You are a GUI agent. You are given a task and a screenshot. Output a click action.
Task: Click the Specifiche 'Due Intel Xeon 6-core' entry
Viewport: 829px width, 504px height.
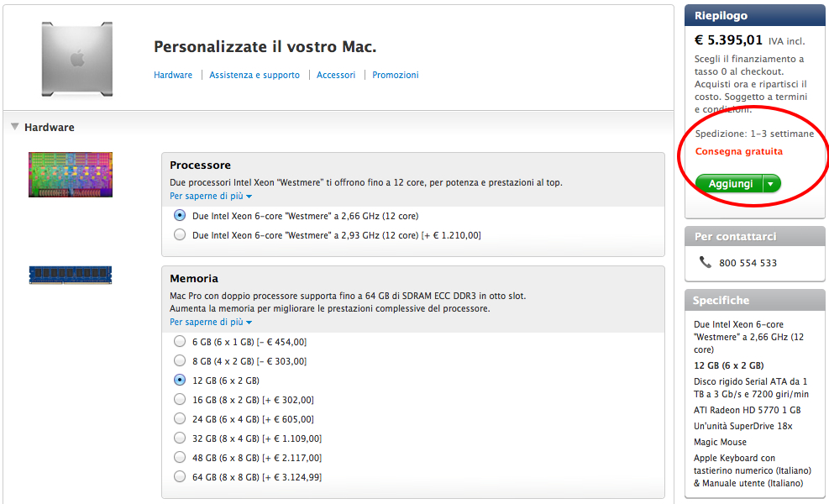click(x=748, y=337)
